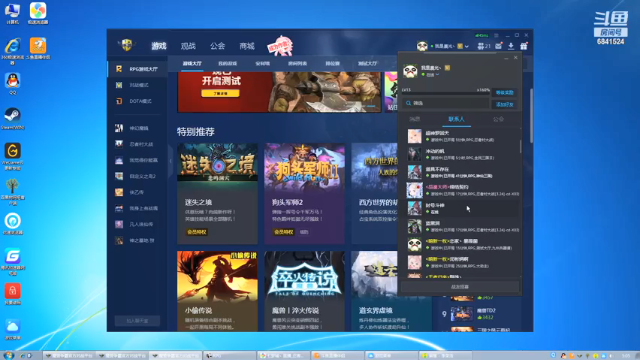
Task: Open the red lock desktop icon
Action: tap(13, 294)
